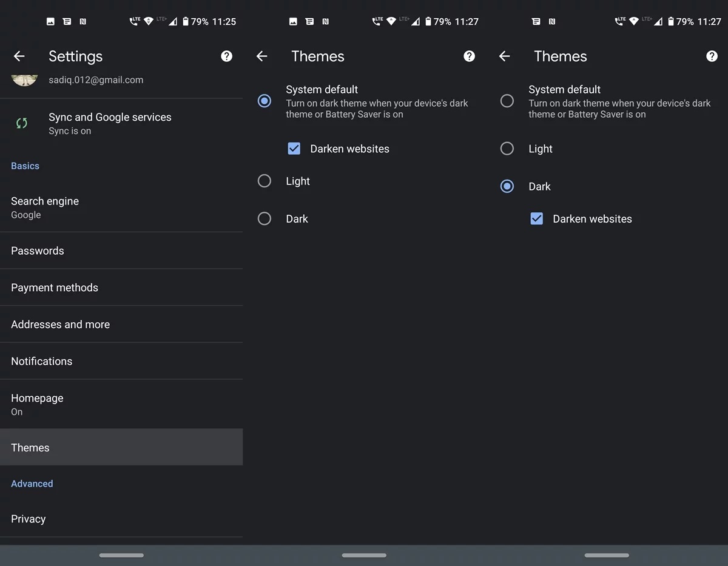
Task: Uncheck Darken websites under Dark option
Action: (x=537, y=219)
